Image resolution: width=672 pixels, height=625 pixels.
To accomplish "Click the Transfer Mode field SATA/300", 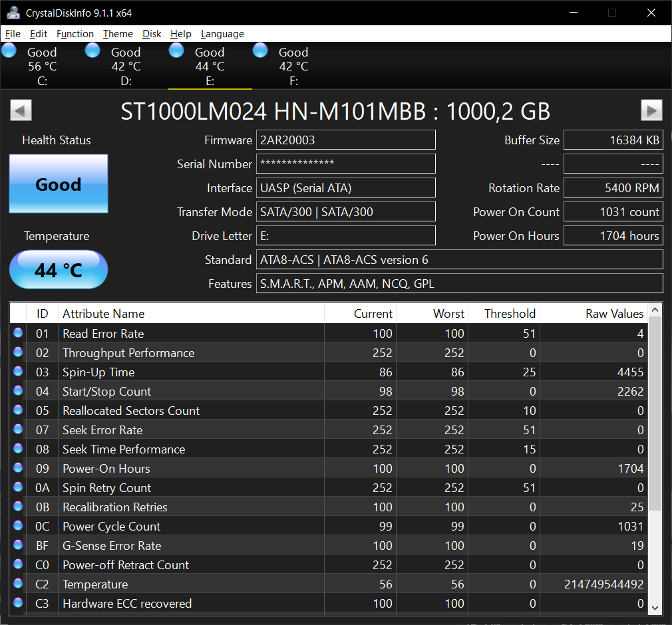I will [346, 212].
